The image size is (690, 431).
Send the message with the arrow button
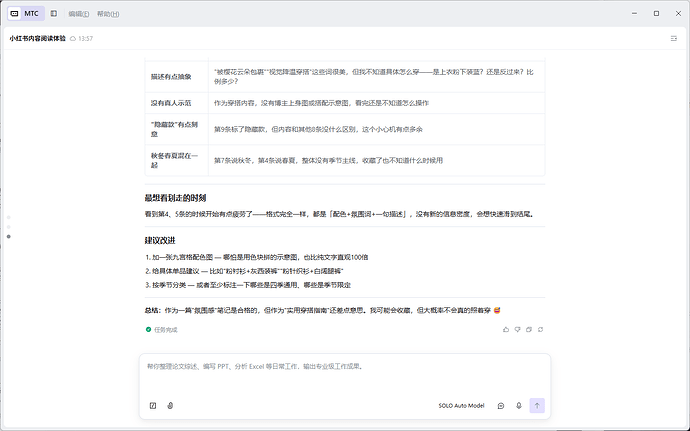537,405
